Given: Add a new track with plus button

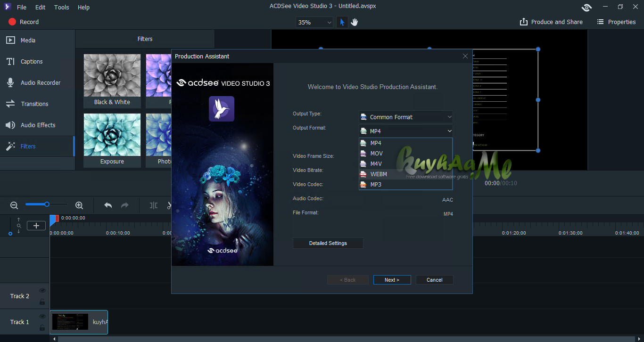Looking at the screenshot, I should pyautogui.click(x=36, y=226).
